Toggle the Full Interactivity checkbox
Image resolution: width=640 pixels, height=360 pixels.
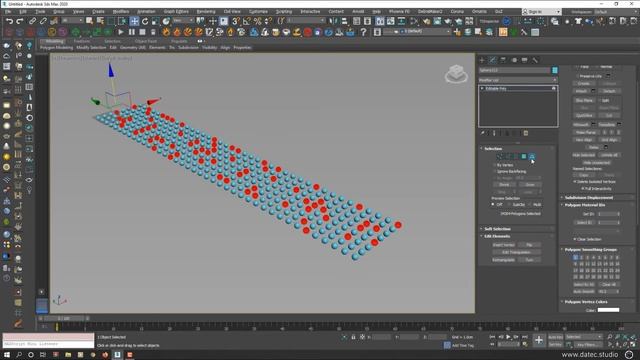583,189
